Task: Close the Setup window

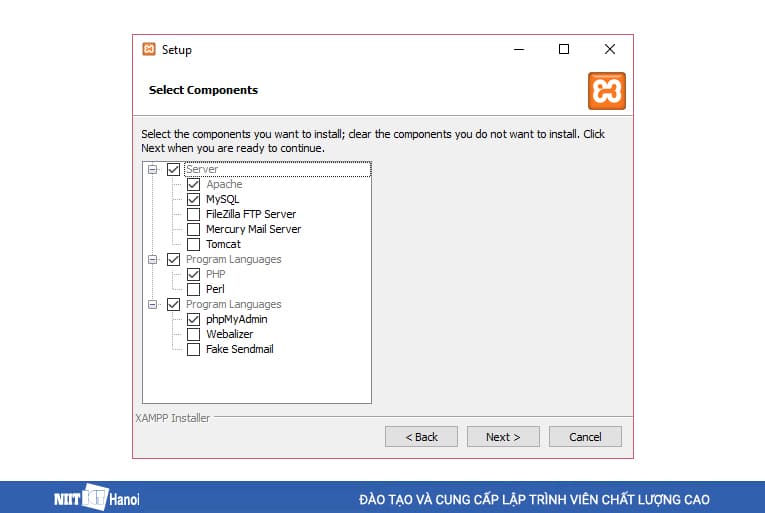Action: (x=610, y=49)
